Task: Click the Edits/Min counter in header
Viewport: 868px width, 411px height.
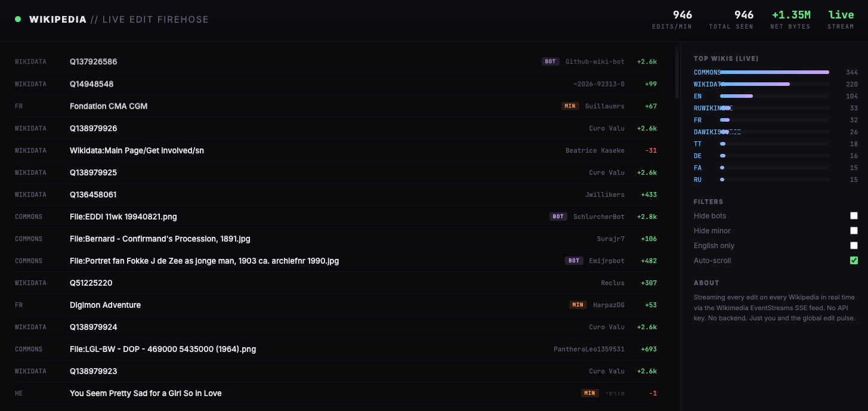Action: (672, 19)
